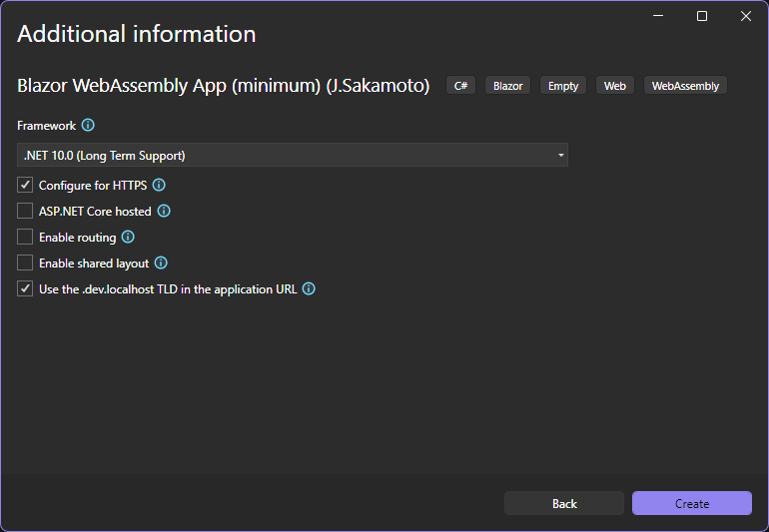Check Enable shared layout option

click(x=25, y=263)
